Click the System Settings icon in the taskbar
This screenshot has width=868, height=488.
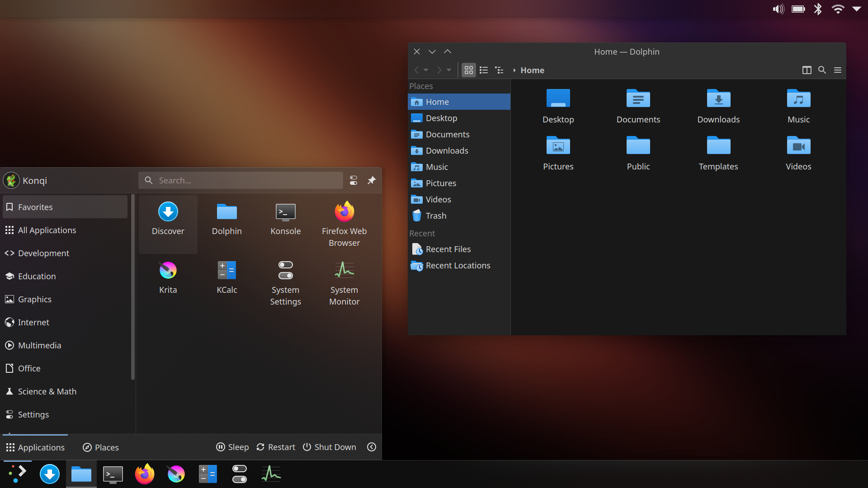(240, 474)
